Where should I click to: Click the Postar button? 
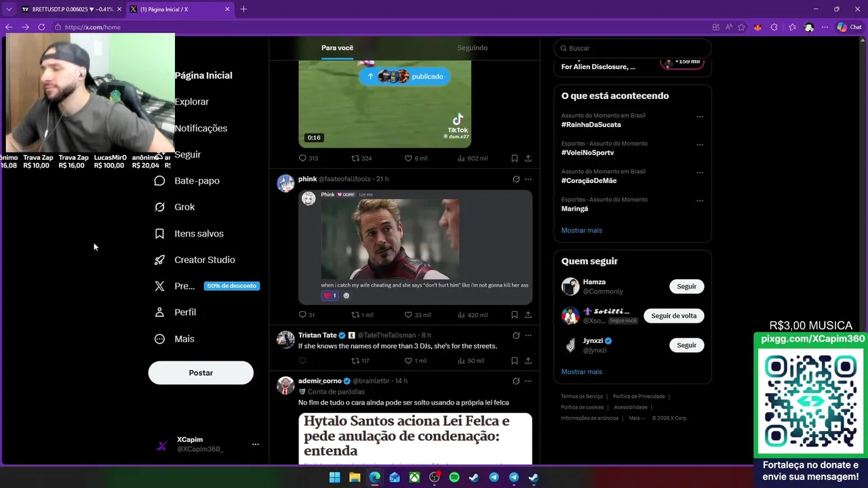(201, 373)
